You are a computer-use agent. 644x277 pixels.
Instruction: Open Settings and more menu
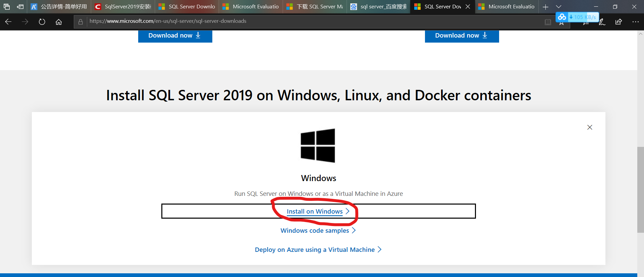click(635, 22)
